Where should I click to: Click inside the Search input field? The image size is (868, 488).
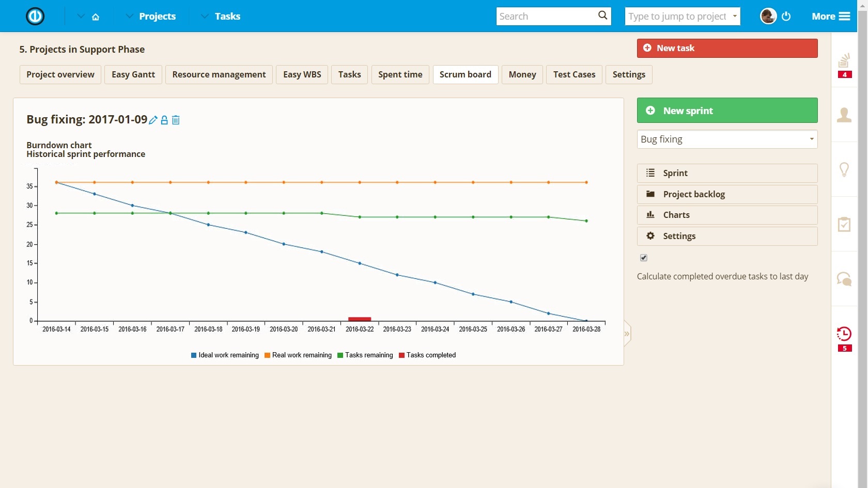pos(542,16)
